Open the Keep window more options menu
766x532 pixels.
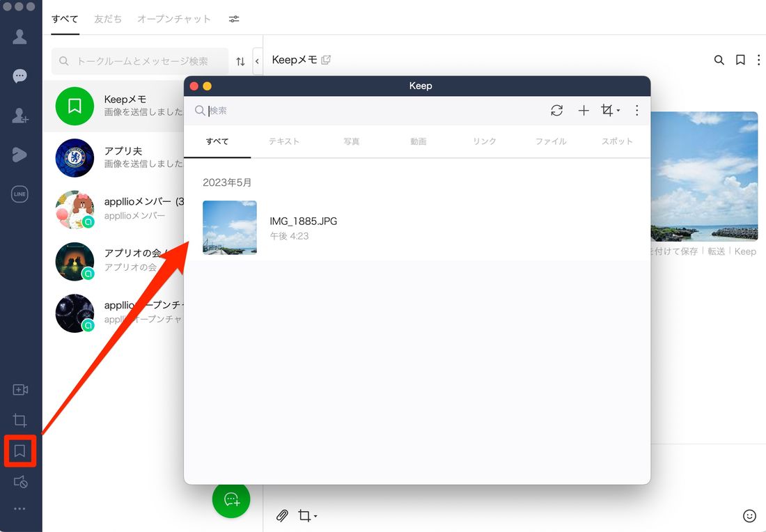tap(636, 111)
